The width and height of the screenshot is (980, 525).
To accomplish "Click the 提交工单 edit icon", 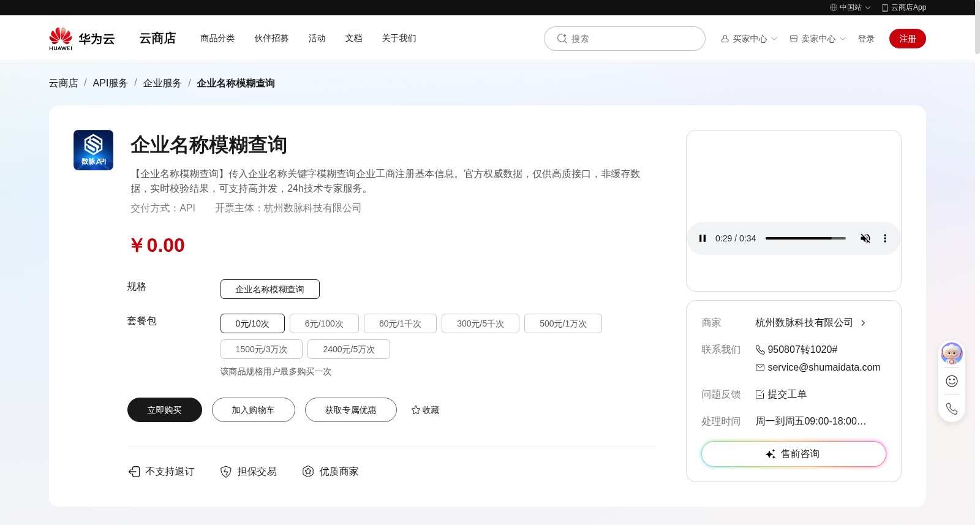I will tap(760, 395).
